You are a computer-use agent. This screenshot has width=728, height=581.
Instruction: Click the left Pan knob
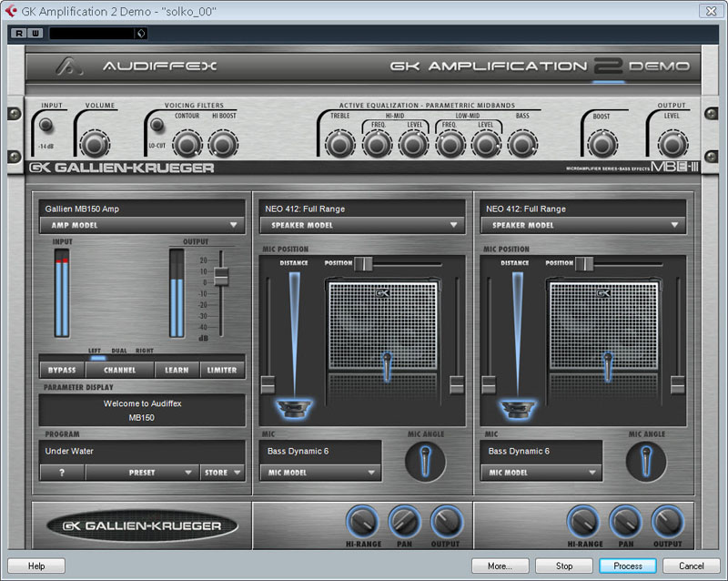pos(404,522)
